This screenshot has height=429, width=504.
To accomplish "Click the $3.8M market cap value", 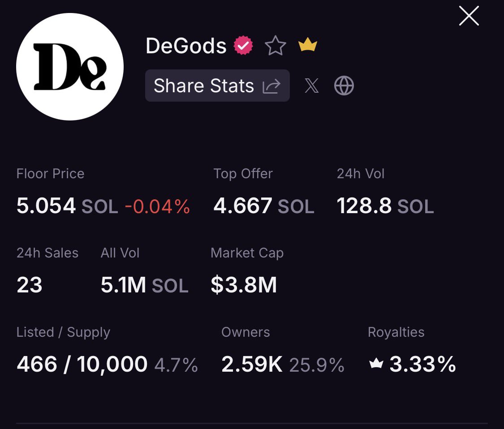I will 244,285.
